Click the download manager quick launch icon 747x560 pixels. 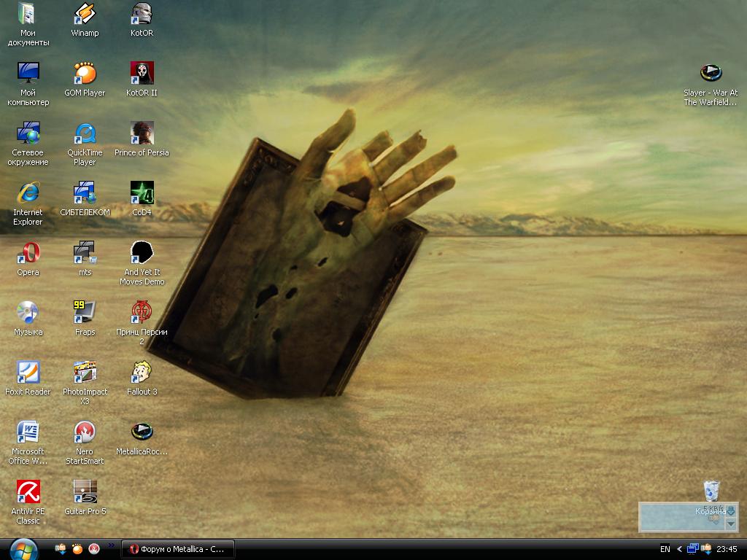61,549
